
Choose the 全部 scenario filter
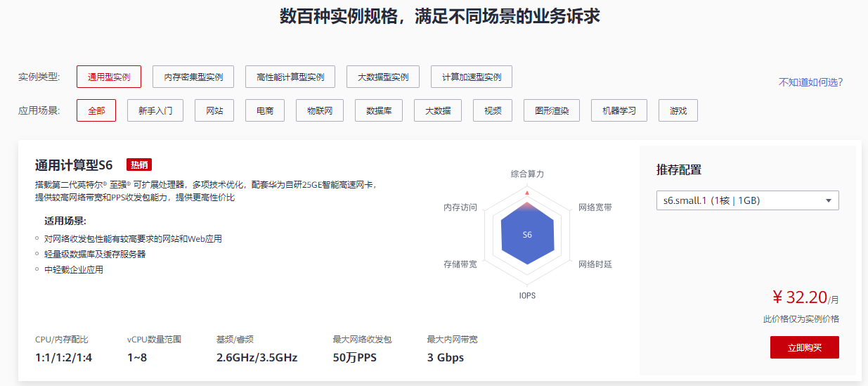tap(96, 110)
